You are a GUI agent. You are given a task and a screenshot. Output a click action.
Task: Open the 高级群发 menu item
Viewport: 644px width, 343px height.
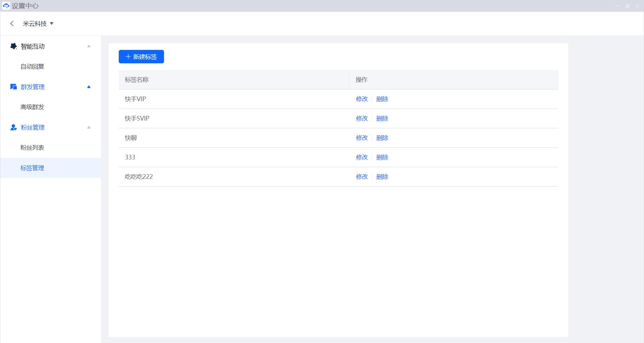click(x=32, y=107)
